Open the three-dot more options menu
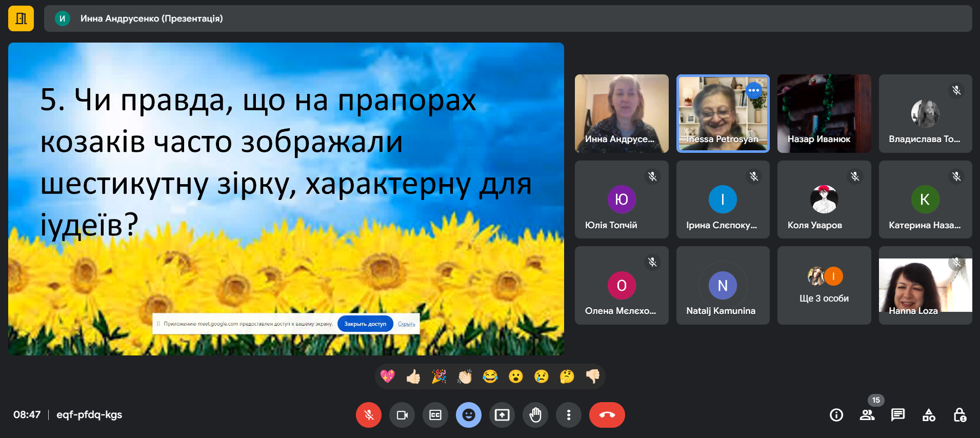The width and height of the screenshot is (980, 438). 568,415
